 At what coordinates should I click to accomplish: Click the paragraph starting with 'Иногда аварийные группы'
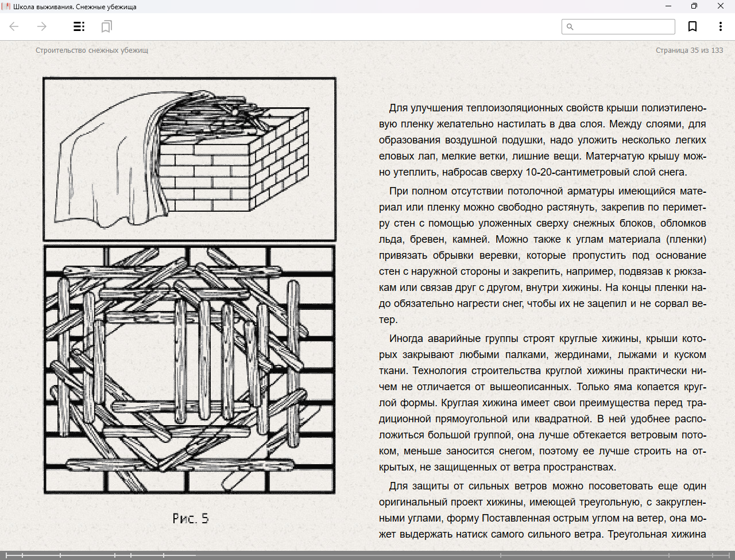tap(543, 403)
